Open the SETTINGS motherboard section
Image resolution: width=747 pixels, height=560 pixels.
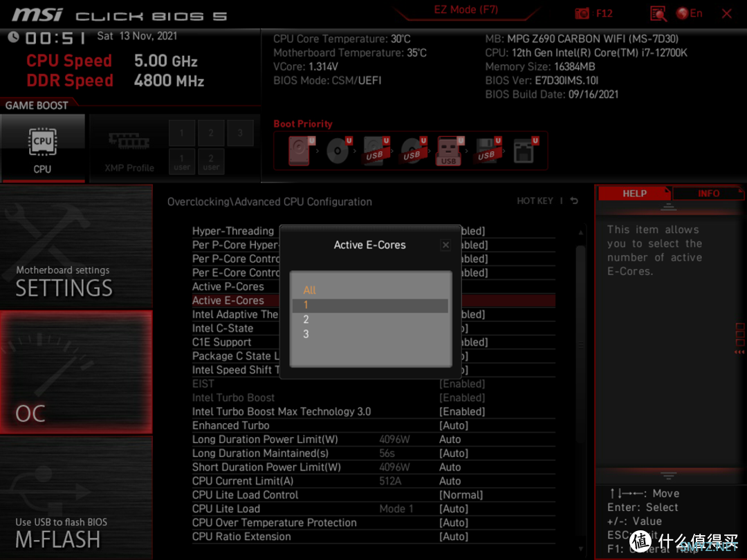[76, 247]
